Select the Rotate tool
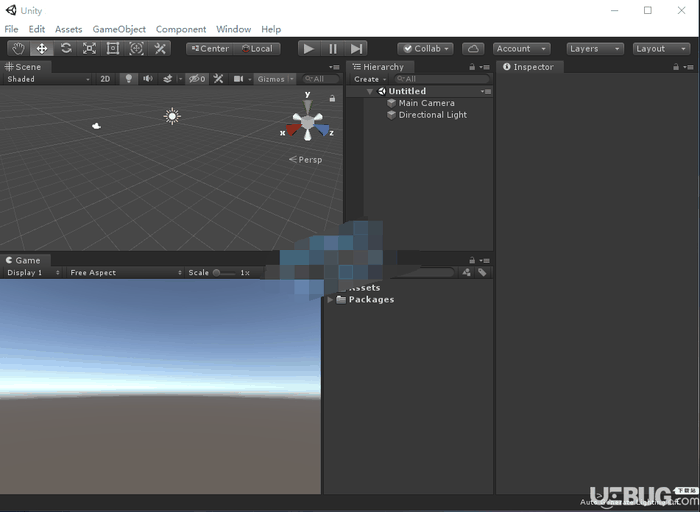 [x=66, y=49]
